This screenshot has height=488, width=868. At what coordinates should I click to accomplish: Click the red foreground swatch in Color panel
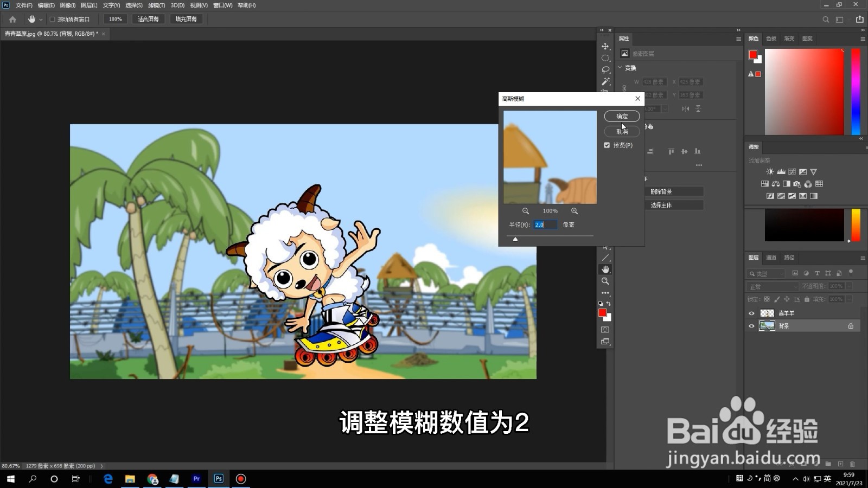point(753,55)
